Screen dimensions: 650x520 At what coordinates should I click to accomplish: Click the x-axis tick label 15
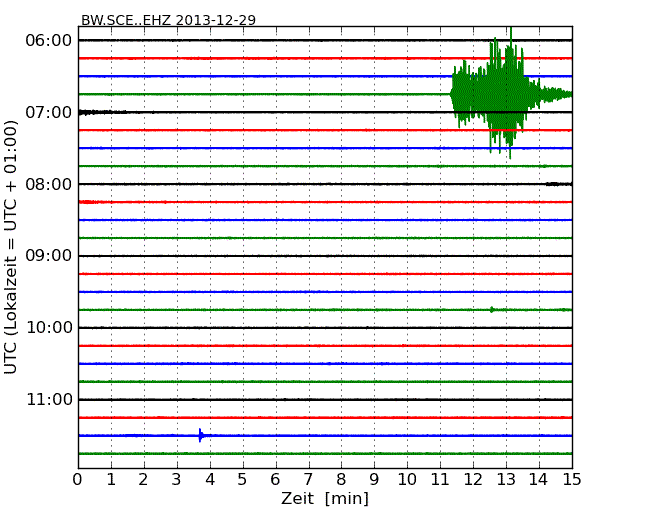click(571, 480)
